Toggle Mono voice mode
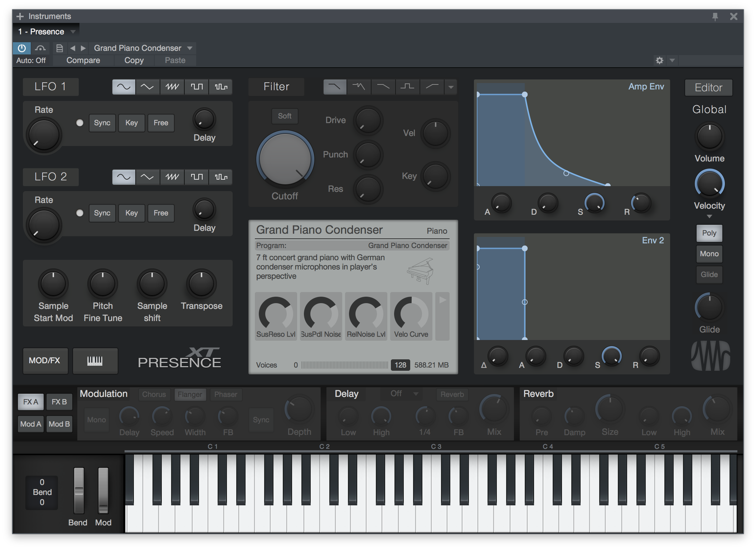 pyautogui.click(x=709, y=254)
